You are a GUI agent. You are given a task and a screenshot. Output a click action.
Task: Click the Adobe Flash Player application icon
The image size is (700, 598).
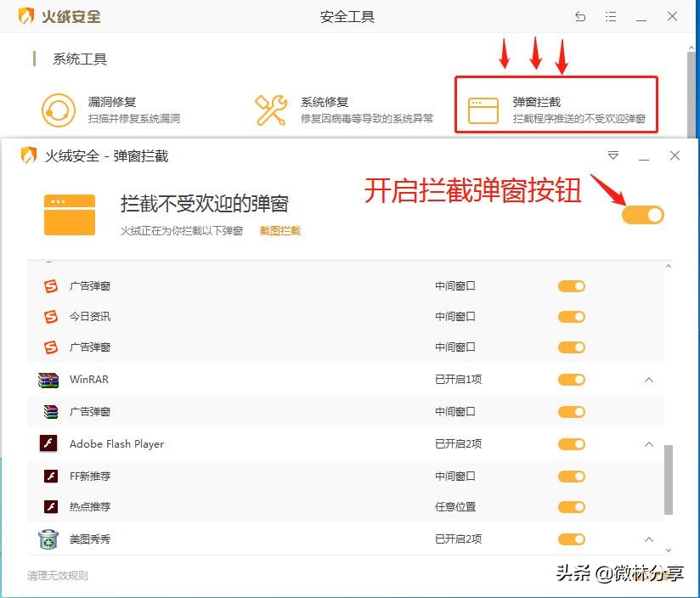coord(48,443)
